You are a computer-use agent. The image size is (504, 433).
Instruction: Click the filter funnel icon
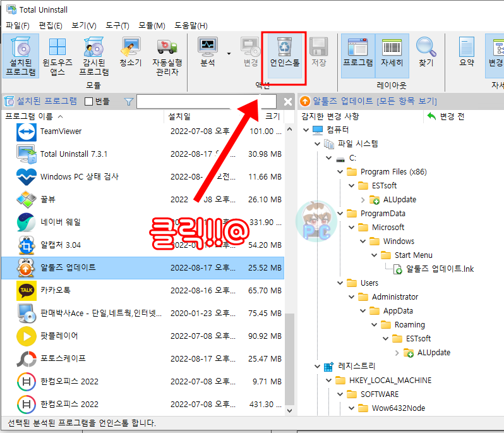pos(129,102)
